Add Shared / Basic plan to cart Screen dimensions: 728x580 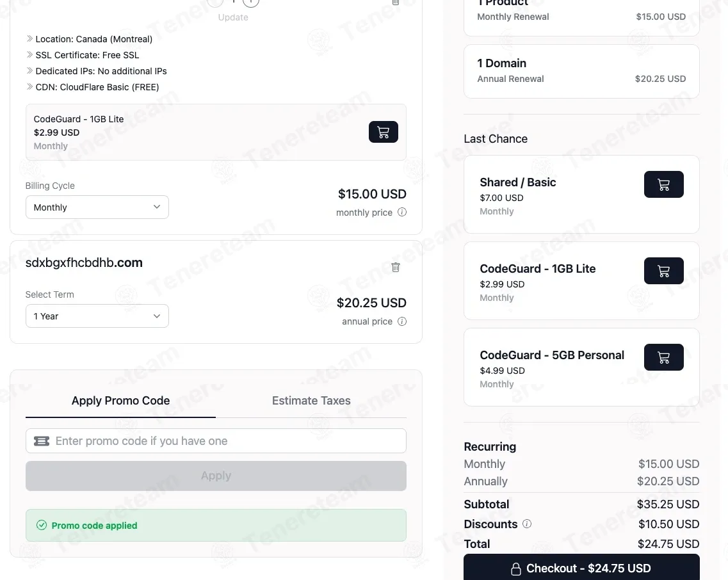tap(663, 184)
